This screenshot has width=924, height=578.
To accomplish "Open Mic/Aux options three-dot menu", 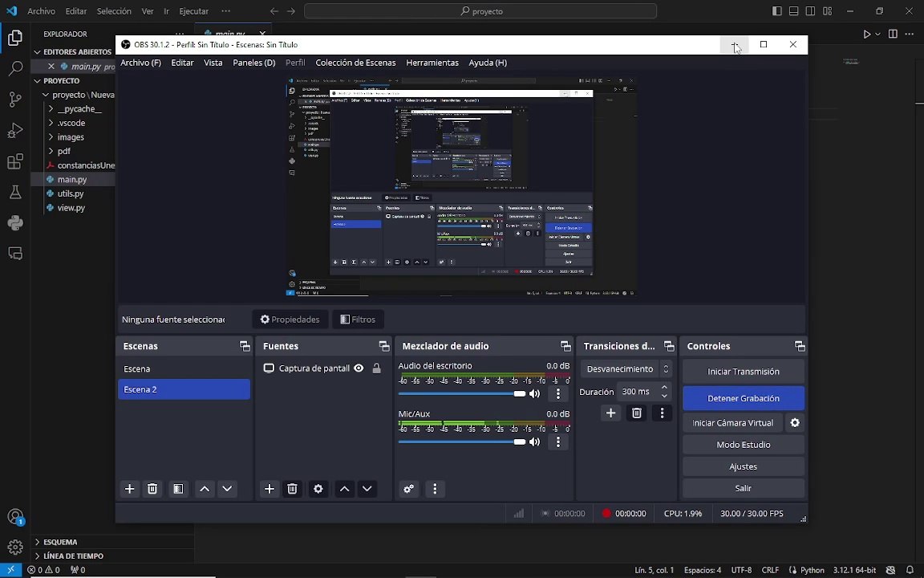I will tap(558, 442).
